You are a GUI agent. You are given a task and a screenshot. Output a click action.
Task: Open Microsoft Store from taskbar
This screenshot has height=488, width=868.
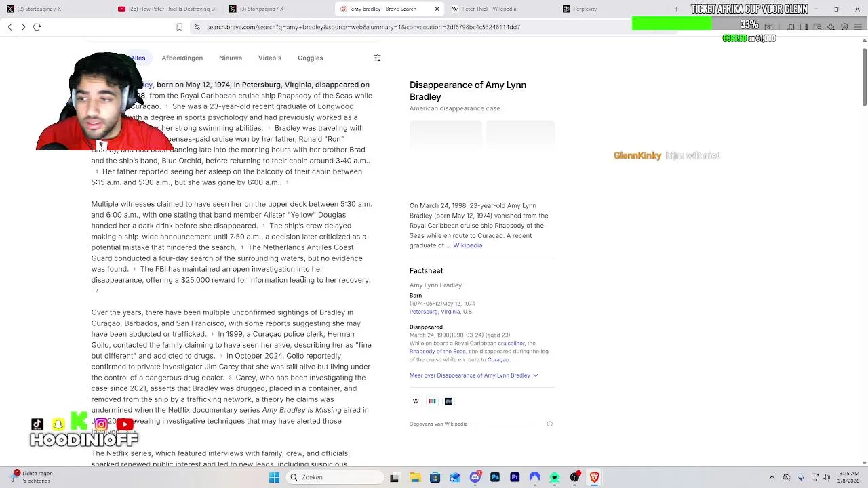coord(435,477)
